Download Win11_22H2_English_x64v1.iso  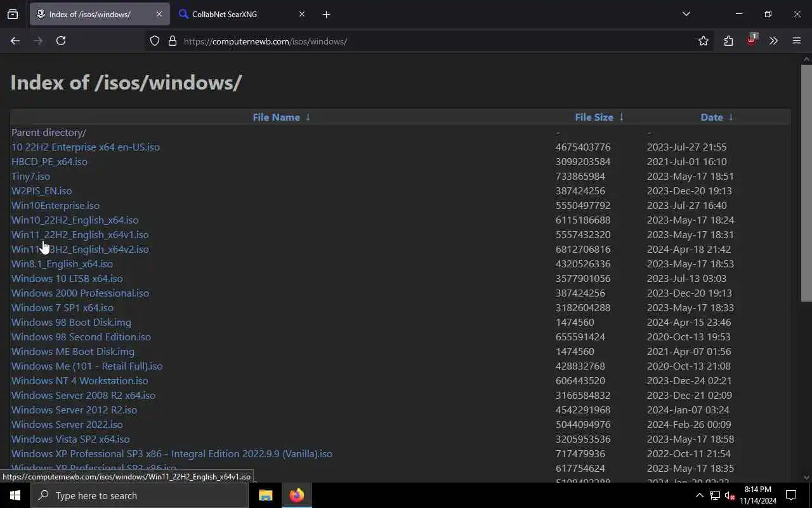80,234
